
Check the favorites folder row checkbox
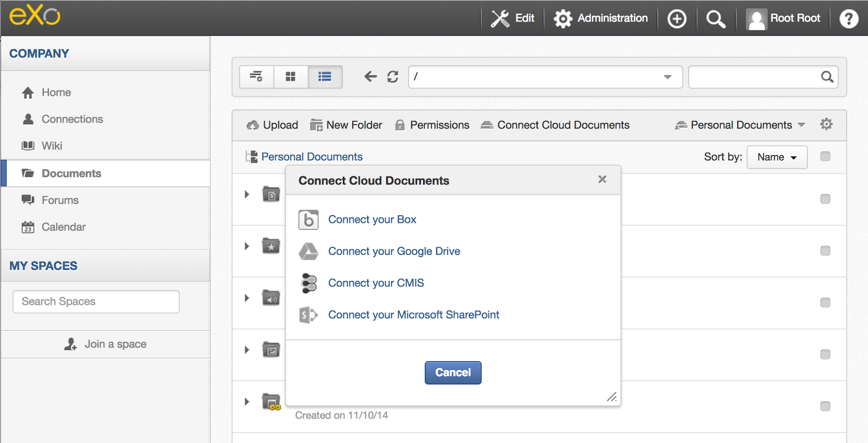pos(825,251)
